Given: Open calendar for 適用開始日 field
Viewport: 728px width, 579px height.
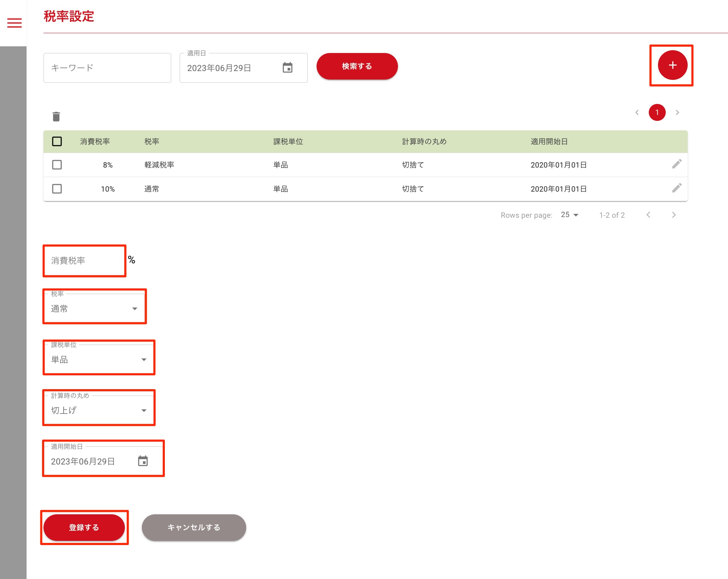Looking at the screenshot, I should (x=143, y=461).
